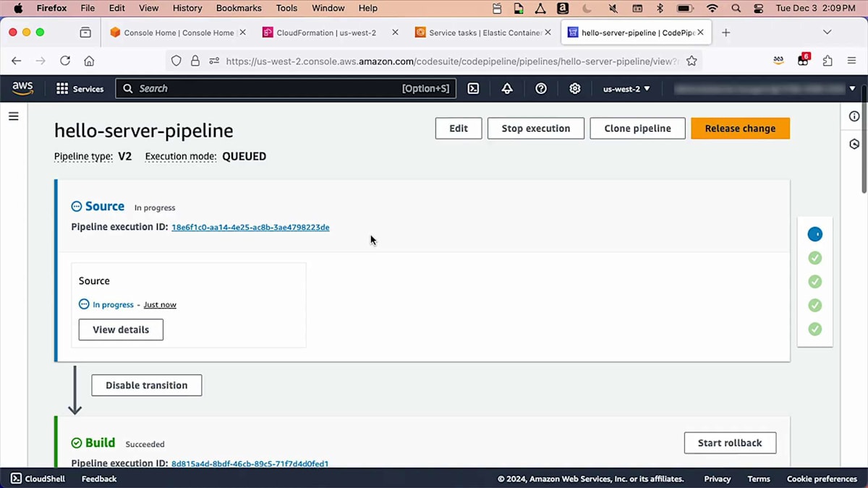Click Stop execution
Image resolution: width=868 pixels, height=488 pixels.
tap(536, 128)
